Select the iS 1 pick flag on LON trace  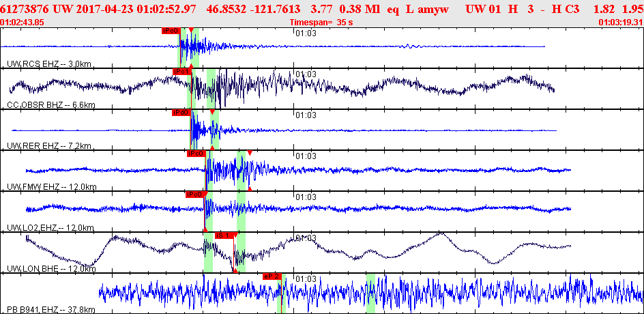tap(225, 235)
